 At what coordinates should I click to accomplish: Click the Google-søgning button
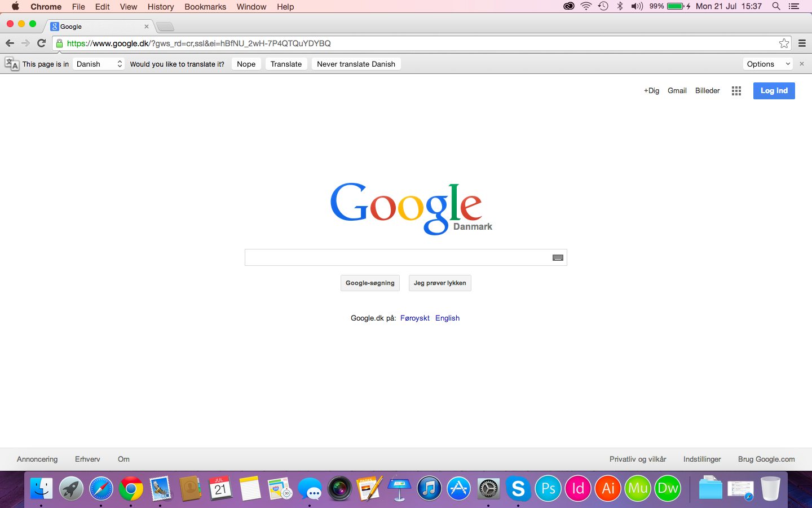coord(370,283)
